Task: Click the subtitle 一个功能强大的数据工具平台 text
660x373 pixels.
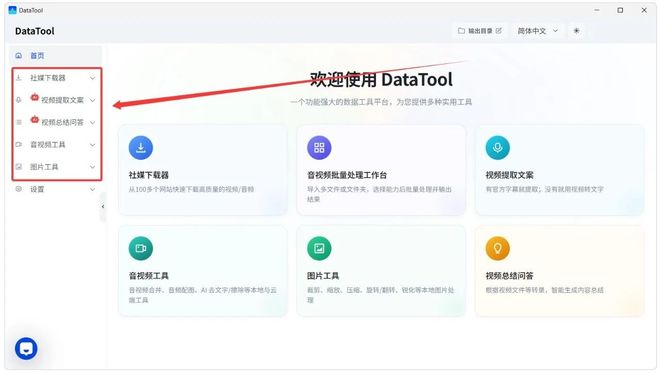Action: pos(381,102)
